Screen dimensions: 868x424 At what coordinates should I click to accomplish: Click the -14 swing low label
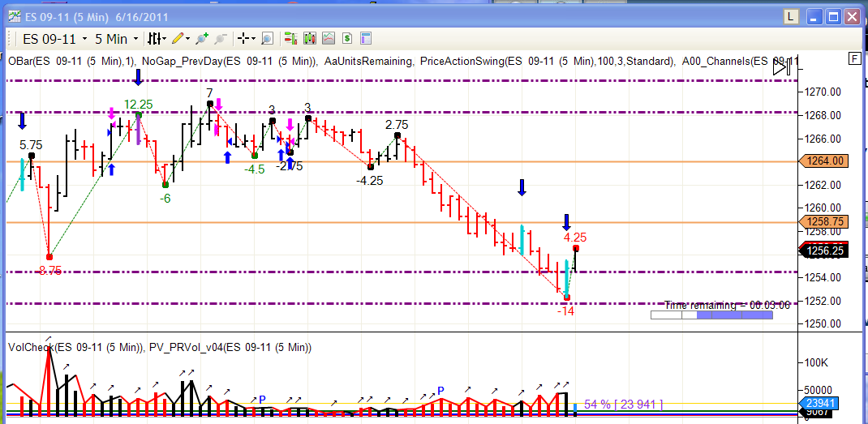pyautogui.click(x=565, y=311)
